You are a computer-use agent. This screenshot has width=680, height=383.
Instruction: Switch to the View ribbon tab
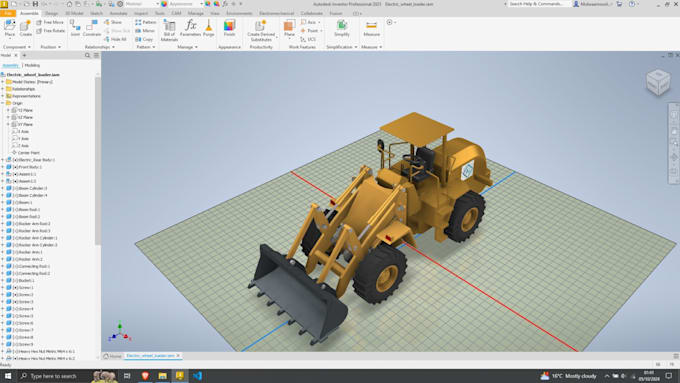click(x=215, y=13)
